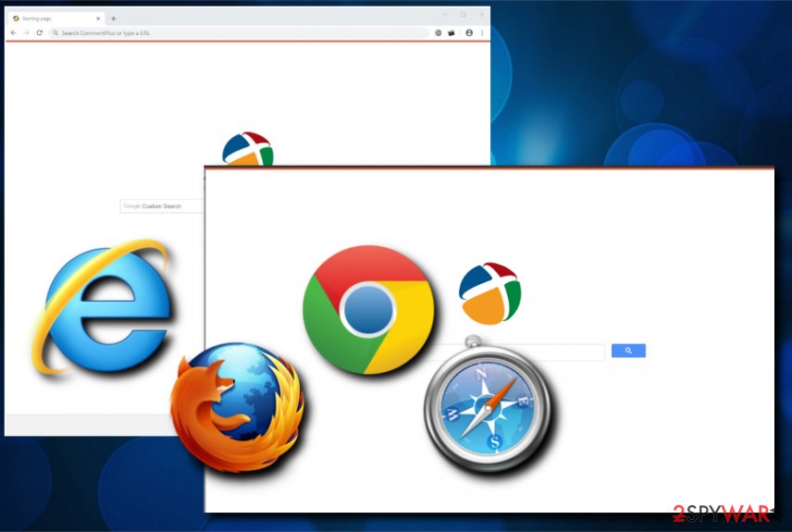
Task: Click the forward navigation arrow
Action: pos(26,32)
